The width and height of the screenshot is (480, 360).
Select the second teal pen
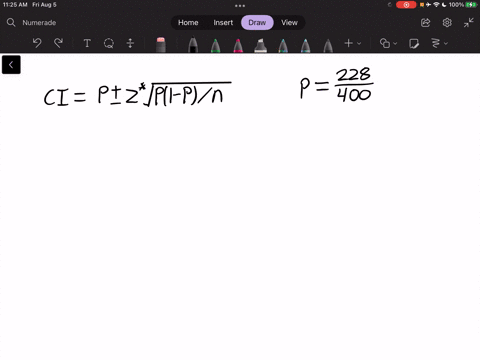(x=305, y=45)
